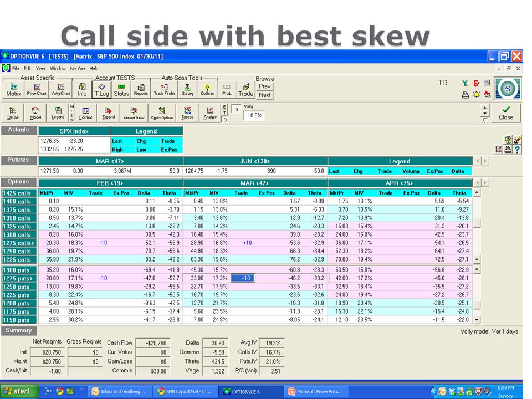
Task: Click the 1275 puts row header
Action: (x=19, y=278)
